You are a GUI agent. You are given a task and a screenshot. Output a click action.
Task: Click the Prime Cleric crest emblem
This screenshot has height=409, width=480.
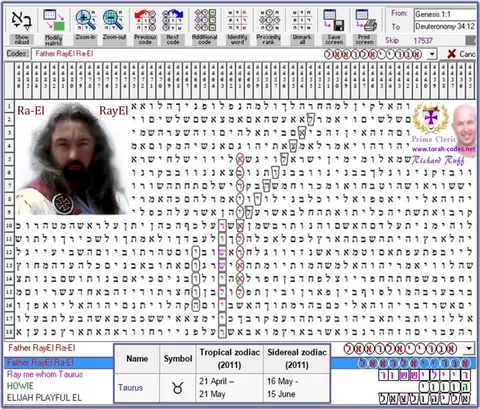431,118
